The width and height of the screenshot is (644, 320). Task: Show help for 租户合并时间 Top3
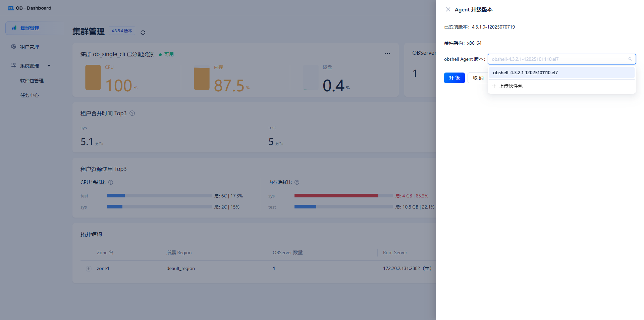click(x=132, y=113)
